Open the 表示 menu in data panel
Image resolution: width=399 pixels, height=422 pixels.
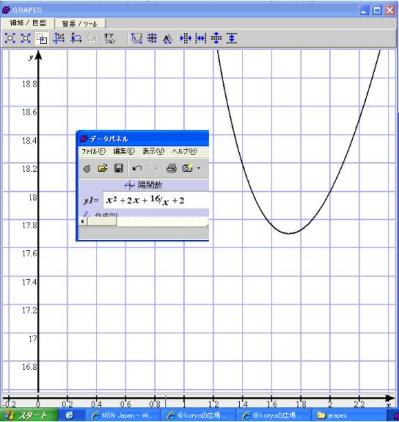tap(153, 151)
